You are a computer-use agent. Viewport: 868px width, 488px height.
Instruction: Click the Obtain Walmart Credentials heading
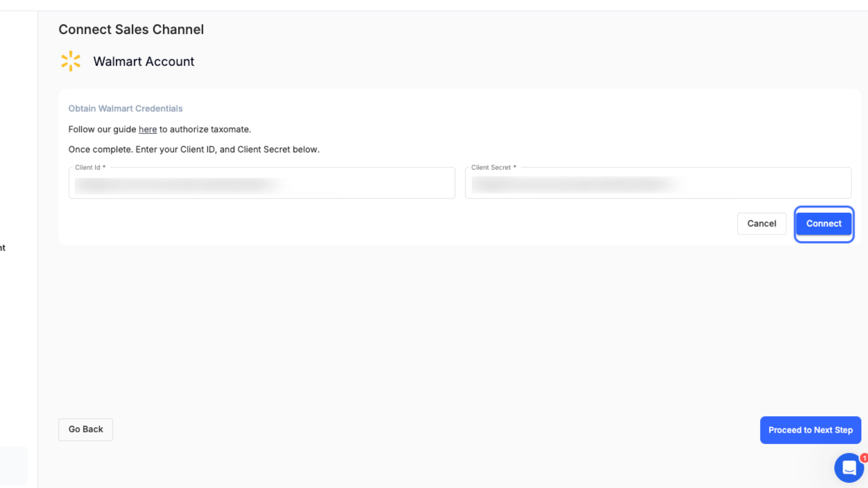pos(125,108)
